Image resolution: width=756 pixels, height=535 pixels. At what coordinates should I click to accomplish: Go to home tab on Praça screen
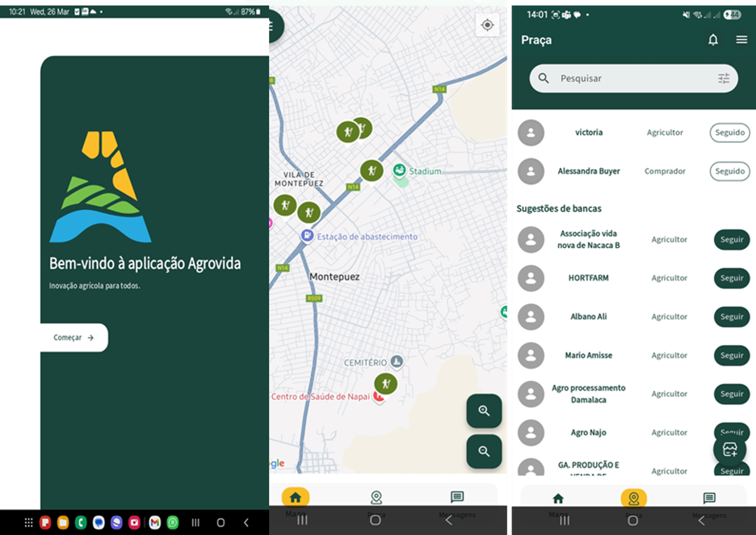557,499
